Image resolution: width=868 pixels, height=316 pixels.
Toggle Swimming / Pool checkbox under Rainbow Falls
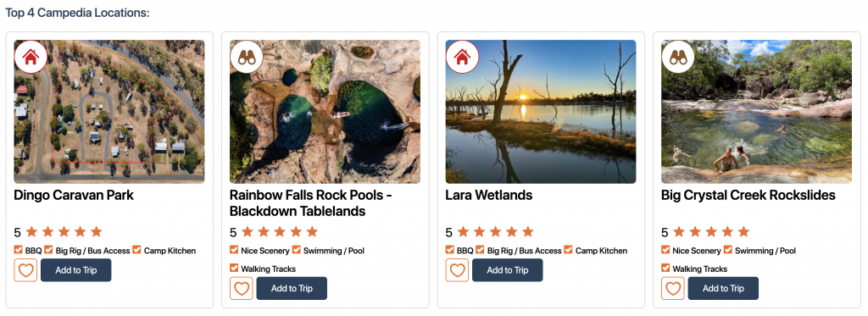[x=297, y=250]
